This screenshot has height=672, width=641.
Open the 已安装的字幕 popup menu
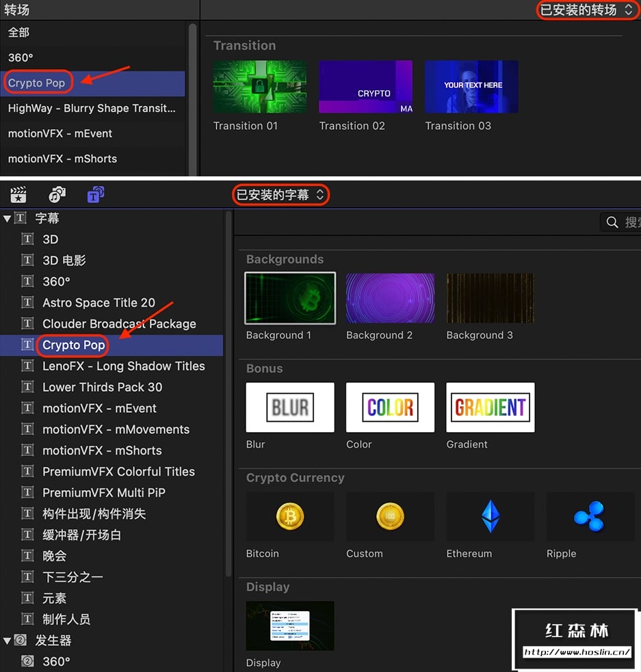point(280,195)
